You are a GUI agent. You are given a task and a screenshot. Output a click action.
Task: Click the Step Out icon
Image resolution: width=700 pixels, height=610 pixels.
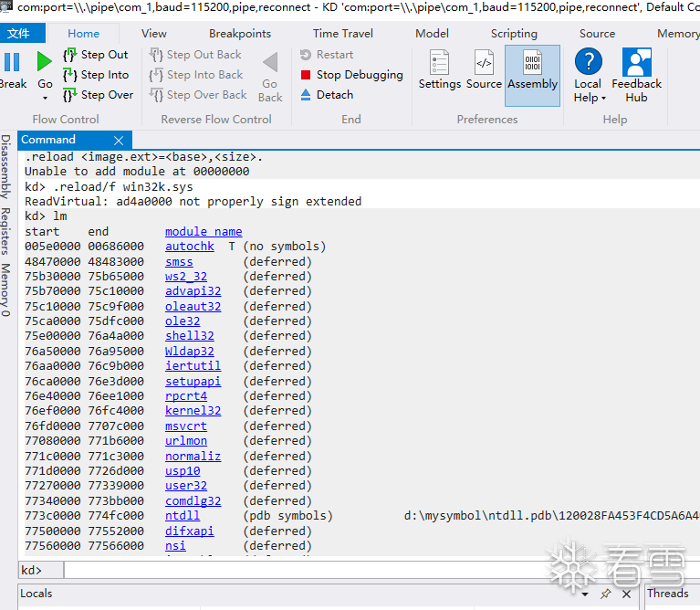coord(70,55)
